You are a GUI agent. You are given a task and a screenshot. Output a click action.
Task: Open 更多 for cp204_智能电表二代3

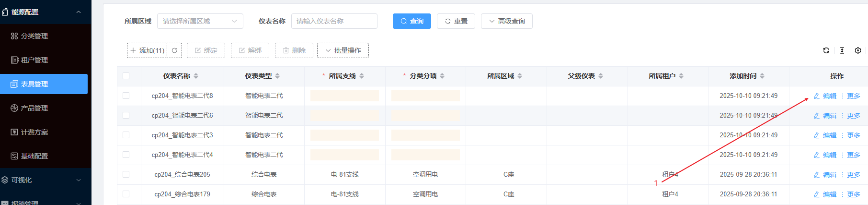click(x=851, y=135)
